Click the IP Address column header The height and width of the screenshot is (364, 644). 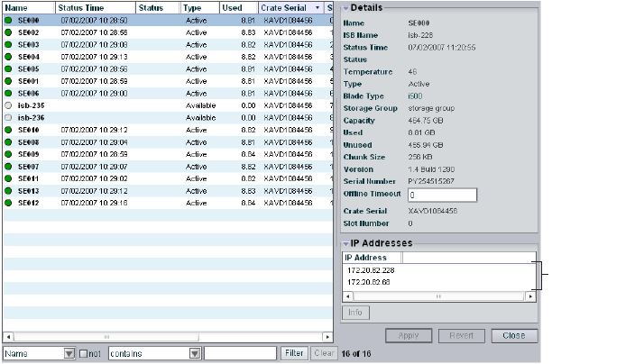[x=372, y=258]
